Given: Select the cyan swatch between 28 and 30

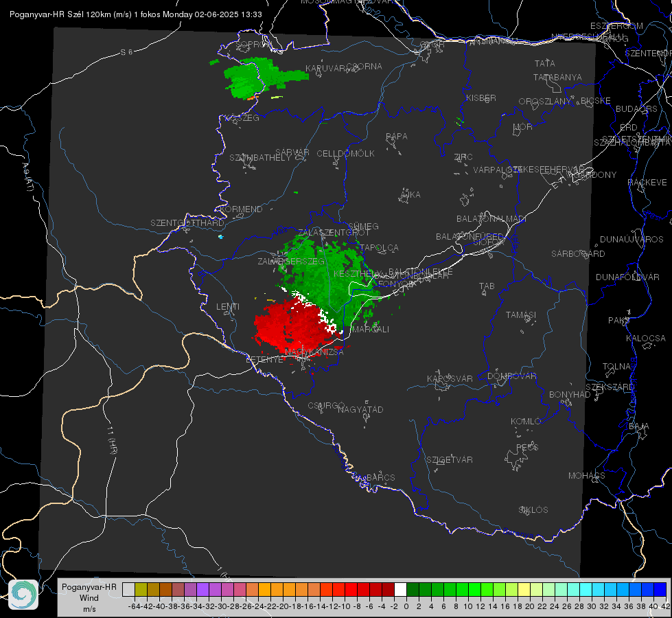Looking at the screenshot, I should pyautogui.click(x=586, y=590).
